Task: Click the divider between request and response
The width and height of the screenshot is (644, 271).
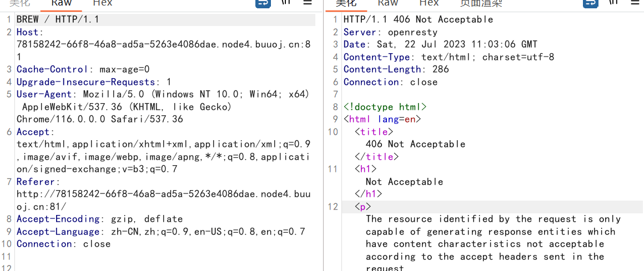Action: [324, 139]
